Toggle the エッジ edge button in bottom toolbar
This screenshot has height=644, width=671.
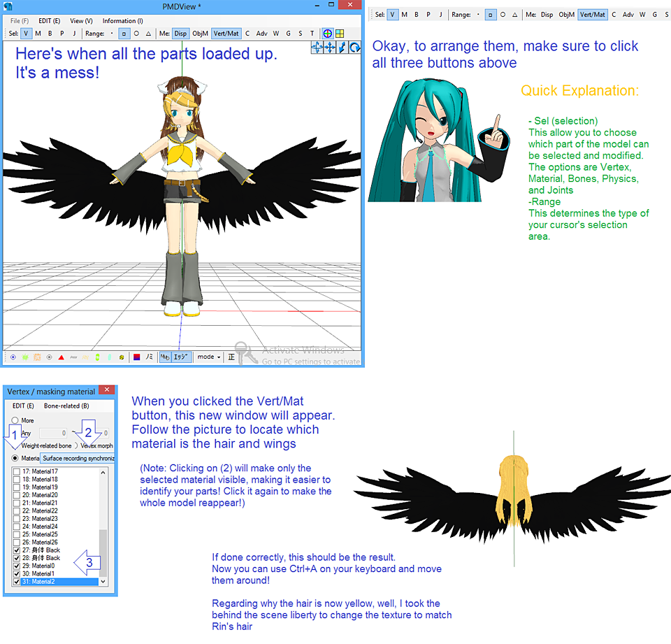pyautogui.click(x=181, y=357)
